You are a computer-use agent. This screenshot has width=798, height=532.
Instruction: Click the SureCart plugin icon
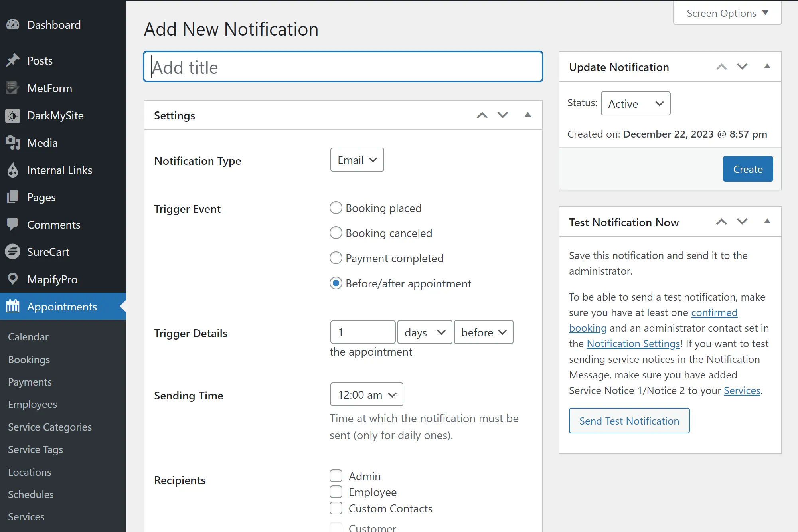13,252
